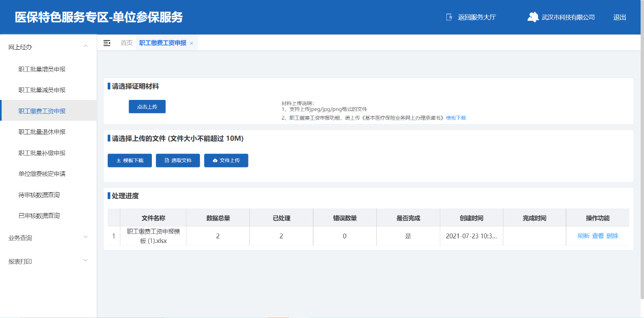Click the 查看 link in table row
Image resolution: width=644 pixels, height=318 pixels.
(598, 236)
